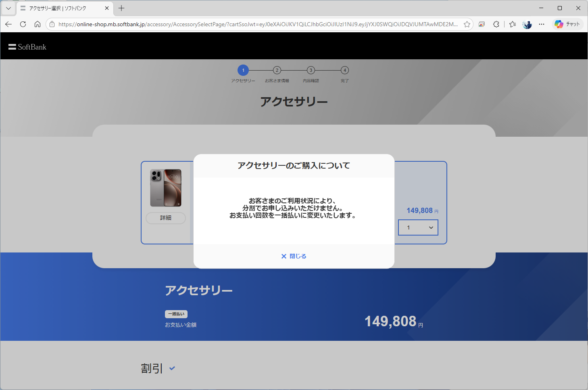Click the 一括払い payment badge
Viewport: 588px width, 390px height.
(x=176, y=314)
